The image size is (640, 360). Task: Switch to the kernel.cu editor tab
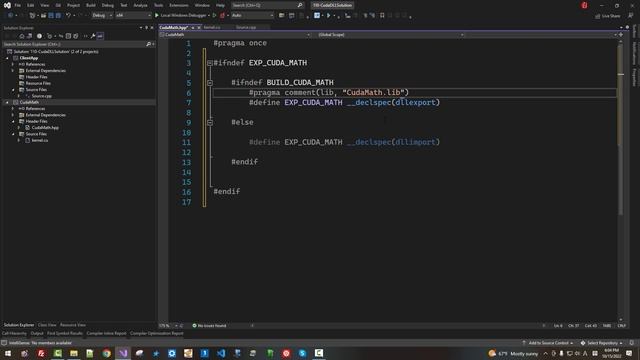[212, 27]
